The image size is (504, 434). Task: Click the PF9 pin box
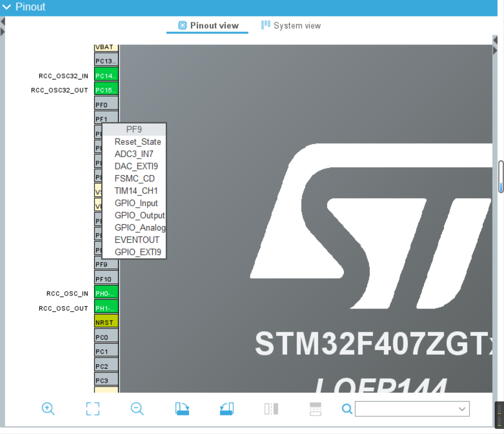click(x=106, y=263)
